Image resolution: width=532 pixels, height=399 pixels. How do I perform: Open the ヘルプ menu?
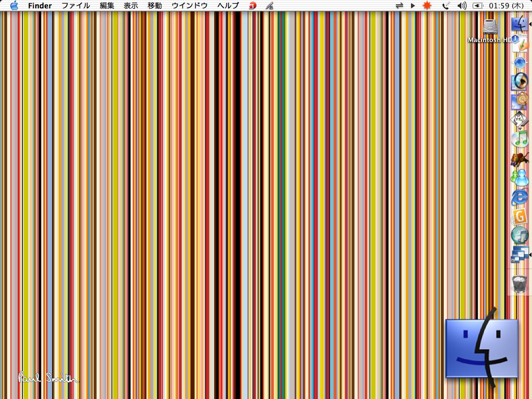point(228,5)
